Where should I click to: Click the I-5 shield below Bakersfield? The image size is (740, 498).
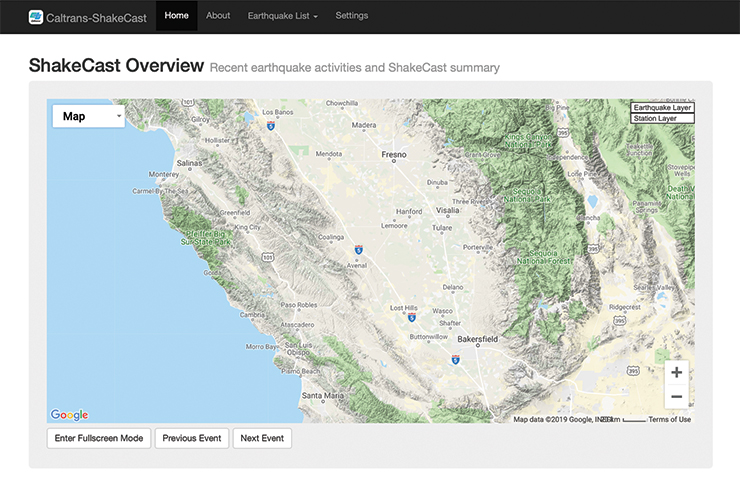click(x=455, y=360)
